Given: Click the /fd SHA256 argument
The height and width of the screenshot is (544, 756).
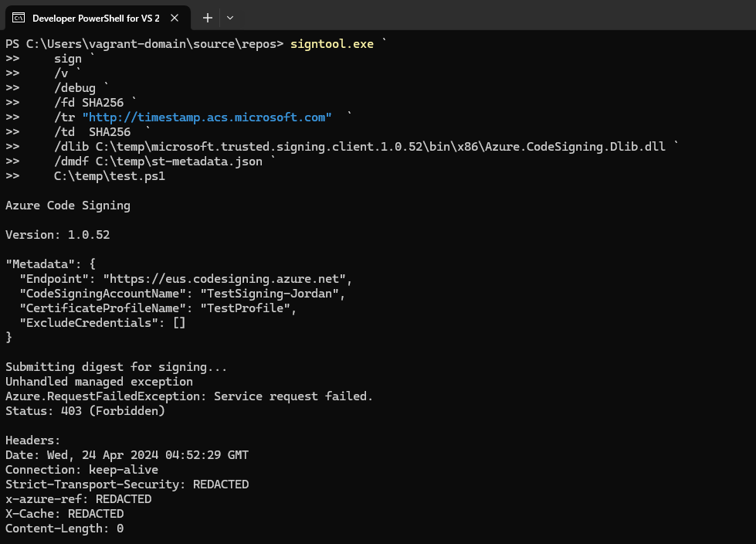Looking at the screenshot, I should point(89,103).
